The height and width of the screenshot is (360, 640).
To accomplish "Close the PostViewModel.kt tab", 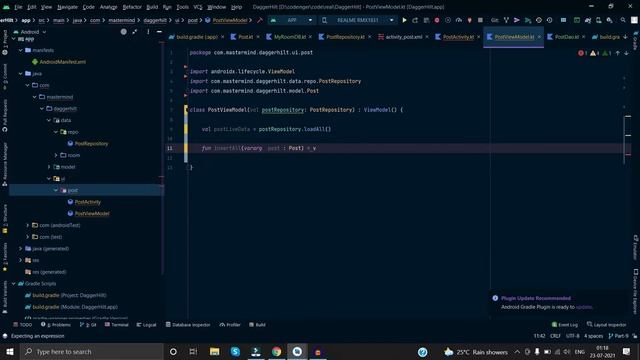I will tap(539, 37).
